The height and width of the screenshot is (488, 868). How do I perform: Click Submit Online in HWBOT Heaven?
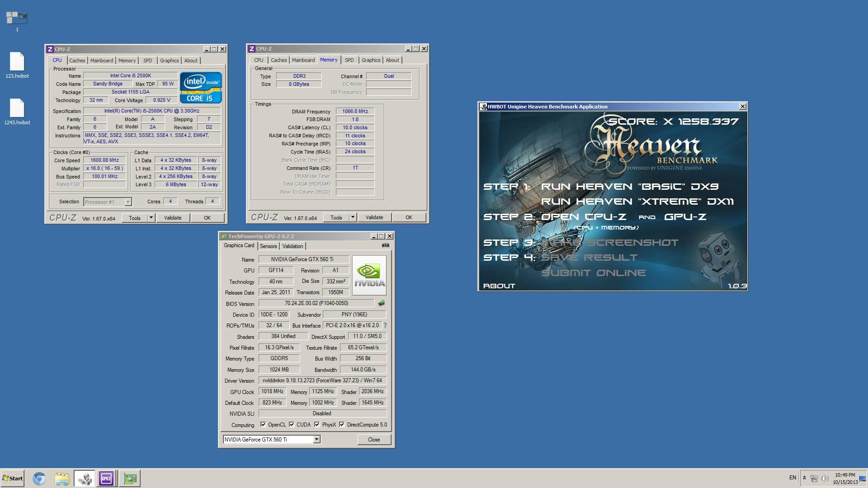click(594, 273)
